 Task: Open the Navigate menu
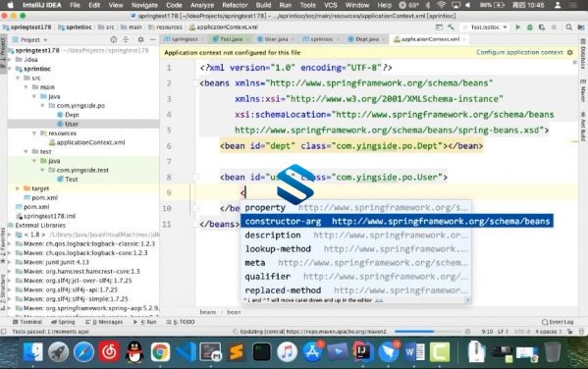[144, 5]
